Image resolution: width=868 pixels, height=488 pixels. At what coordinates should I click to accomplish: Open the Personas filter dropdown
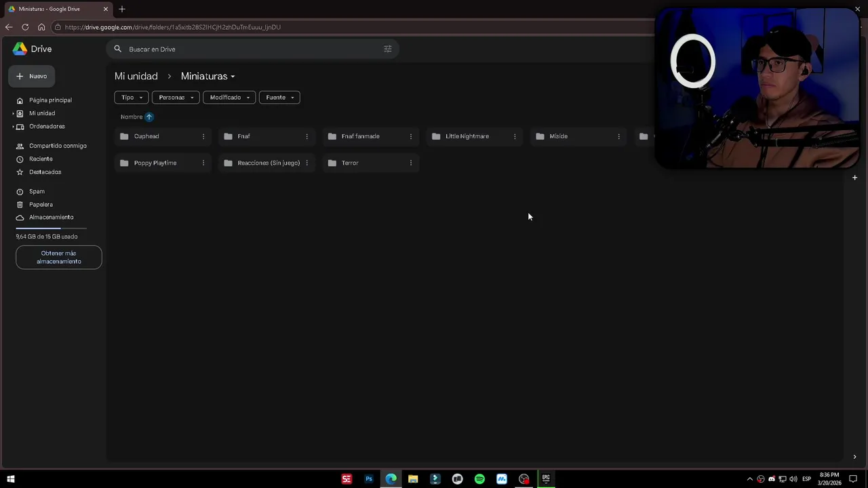176,98
